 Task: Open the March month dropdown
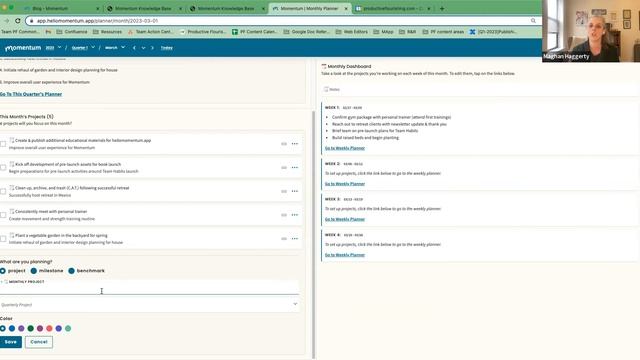[115, 48]
